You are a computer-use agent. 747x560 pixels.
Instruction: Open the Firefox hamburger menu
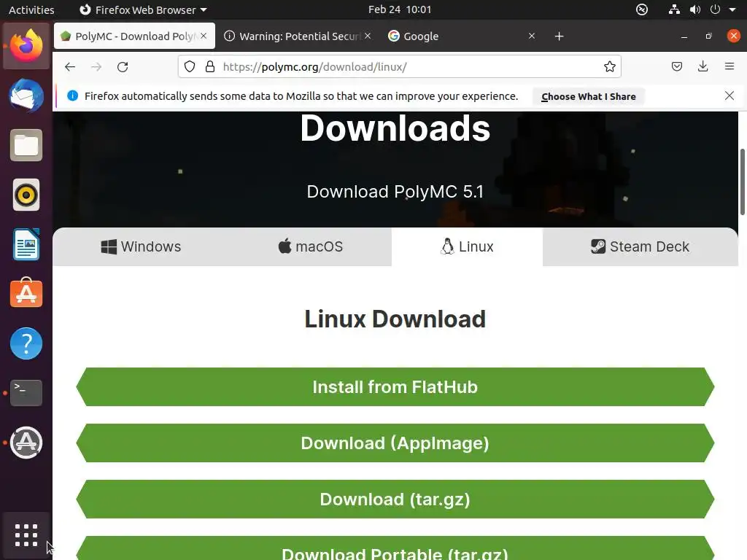coord(729,66)
